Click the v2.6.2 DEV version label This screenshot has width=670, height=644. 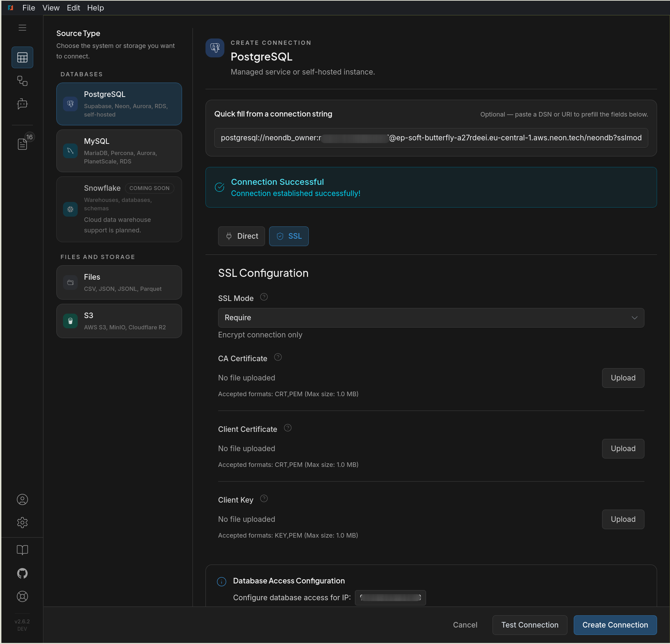[x=22, y=625]
